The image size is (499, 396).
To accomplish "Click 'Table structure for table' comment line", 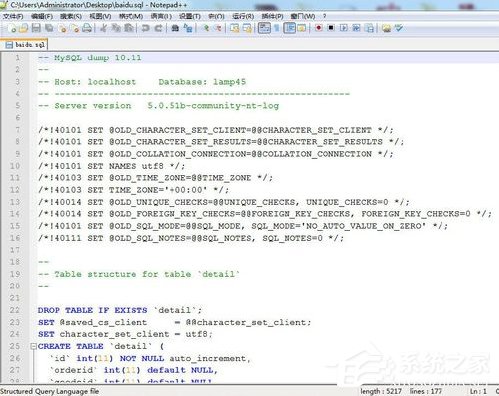I will click(139, 274).
